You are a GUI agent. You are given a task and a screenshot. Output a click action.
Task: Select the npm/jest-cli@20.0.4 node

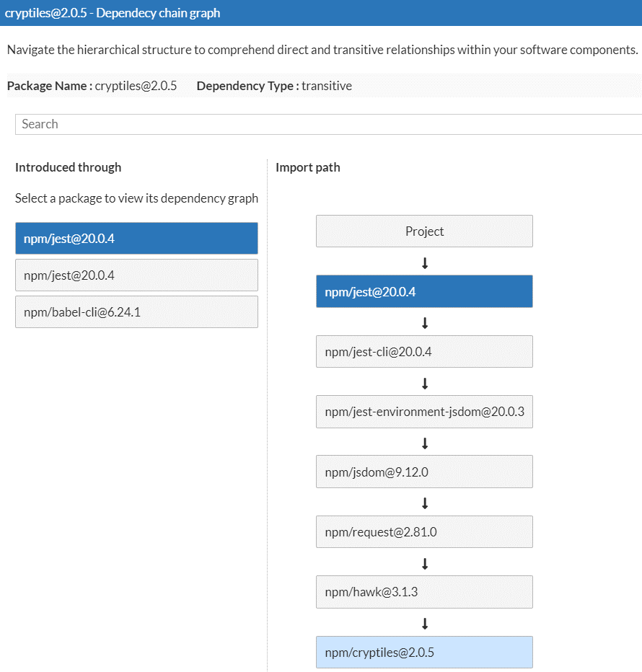[424, 351]
